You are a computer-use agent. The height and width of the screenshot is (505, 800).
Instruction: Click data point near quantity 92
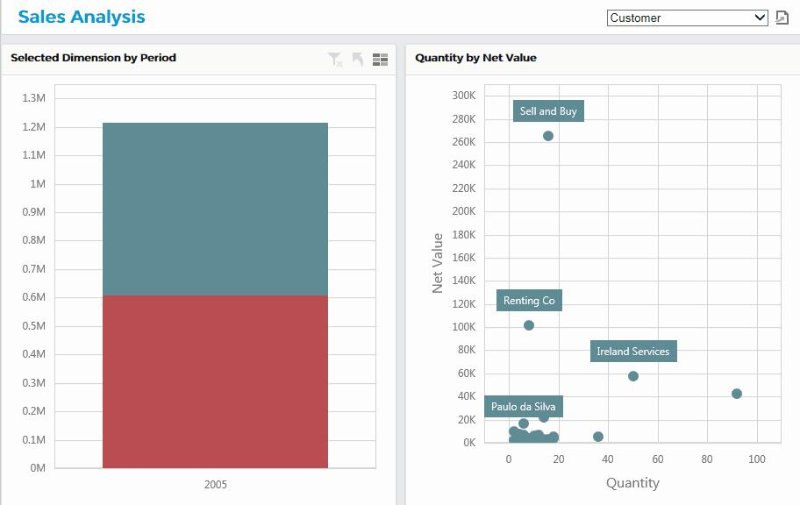coord(736,393)
